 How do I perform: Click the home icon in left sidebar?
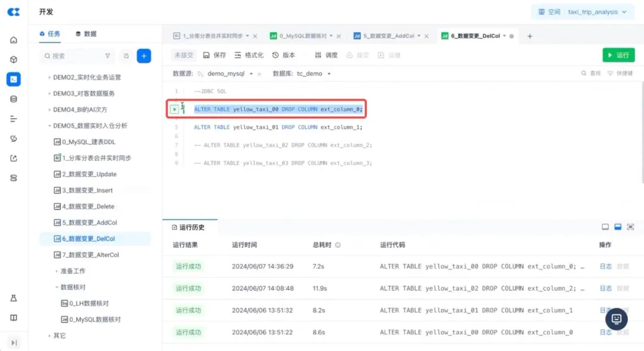point(14,40)
